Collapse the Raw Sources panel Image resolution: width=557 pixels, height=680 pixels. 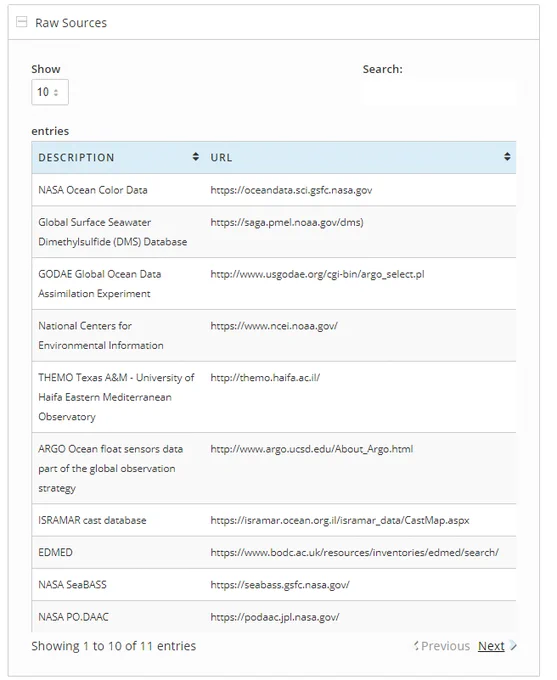[x=21, y=22]
